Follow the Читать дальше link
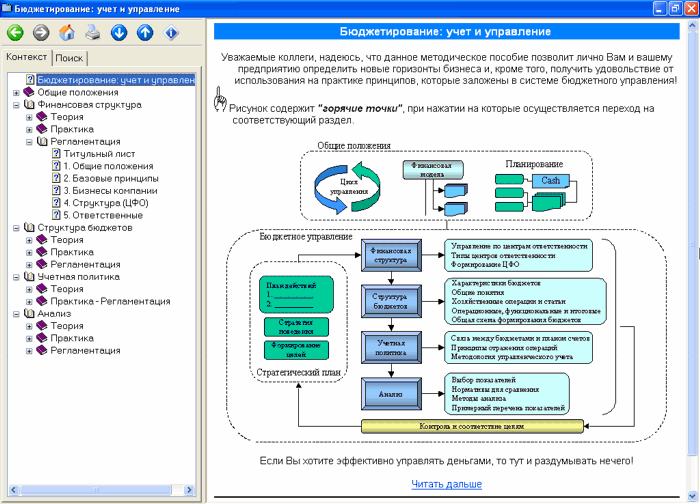 446,485
